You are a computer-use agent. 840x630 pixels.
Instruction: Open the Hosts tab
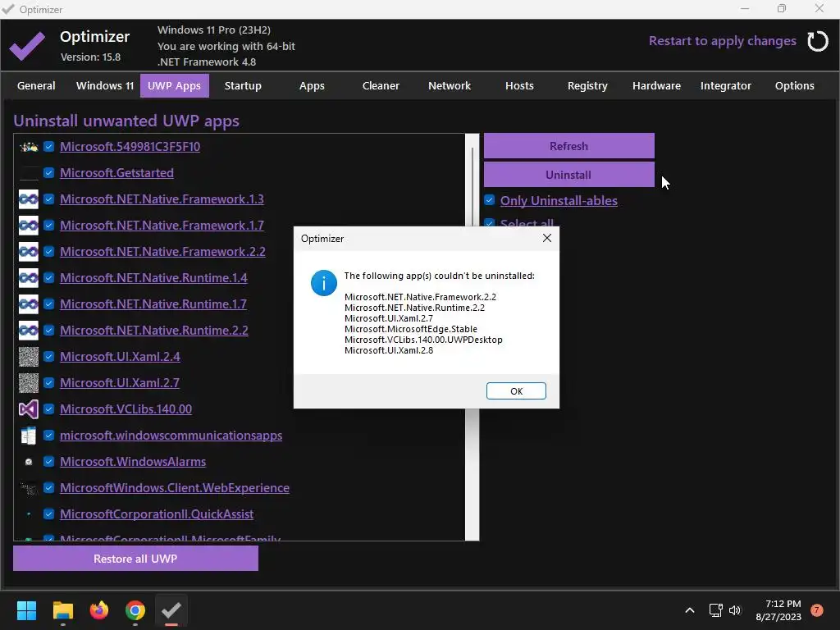click(519, 85)
